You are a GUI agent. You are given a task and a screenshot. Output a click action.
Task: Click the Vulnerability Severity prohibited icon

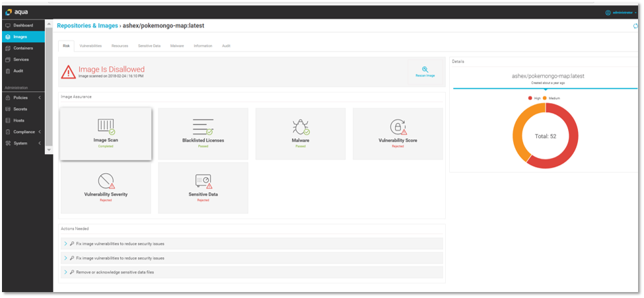pyautogui.click(x=106, y=180)
